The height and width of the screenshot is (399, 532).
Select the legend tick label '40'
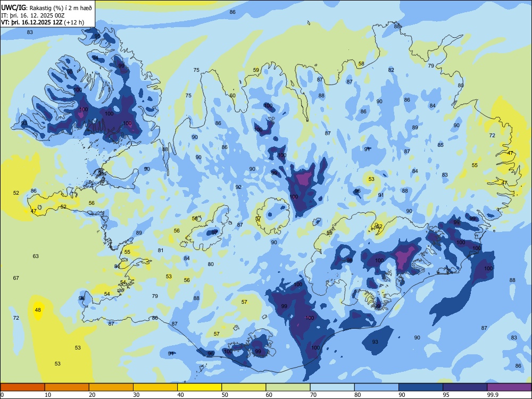[x=181, y=395]
